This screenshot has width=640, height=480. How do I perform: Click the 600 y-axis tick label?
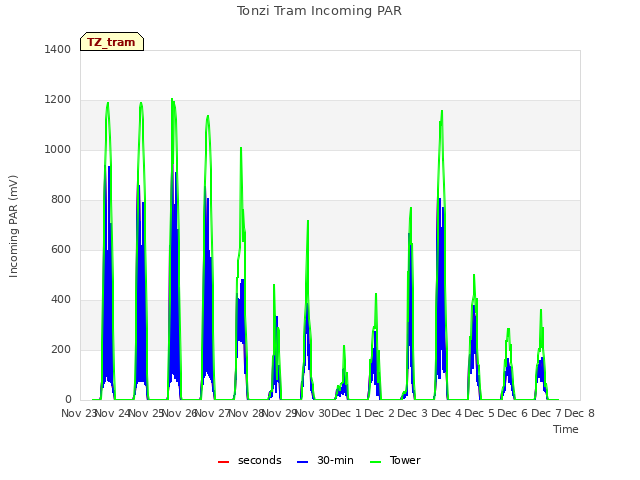(61, 249)
